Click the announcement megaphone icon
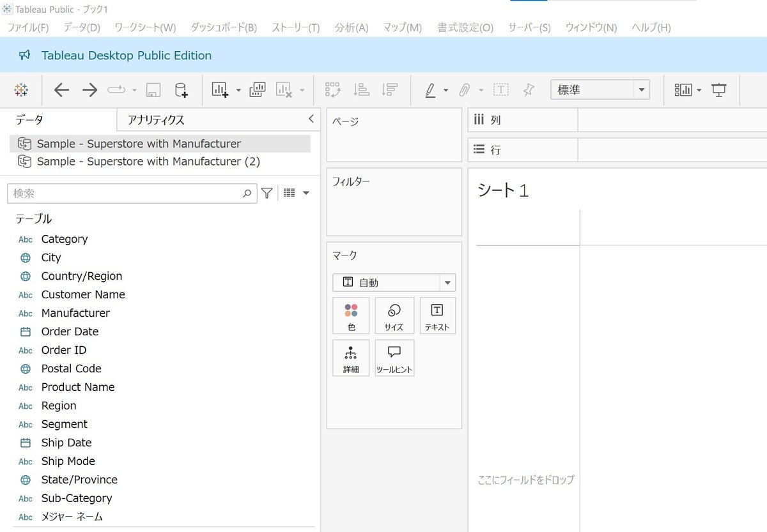Image resolution: width=767 pixels, height=532 pixels. (24, 55)
